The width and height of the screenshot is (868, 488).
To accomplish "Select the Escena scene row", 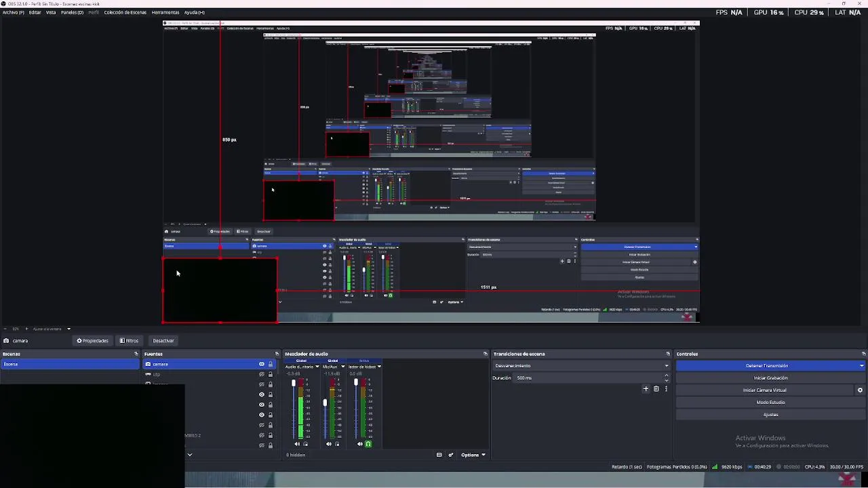I will pos(70,364).
